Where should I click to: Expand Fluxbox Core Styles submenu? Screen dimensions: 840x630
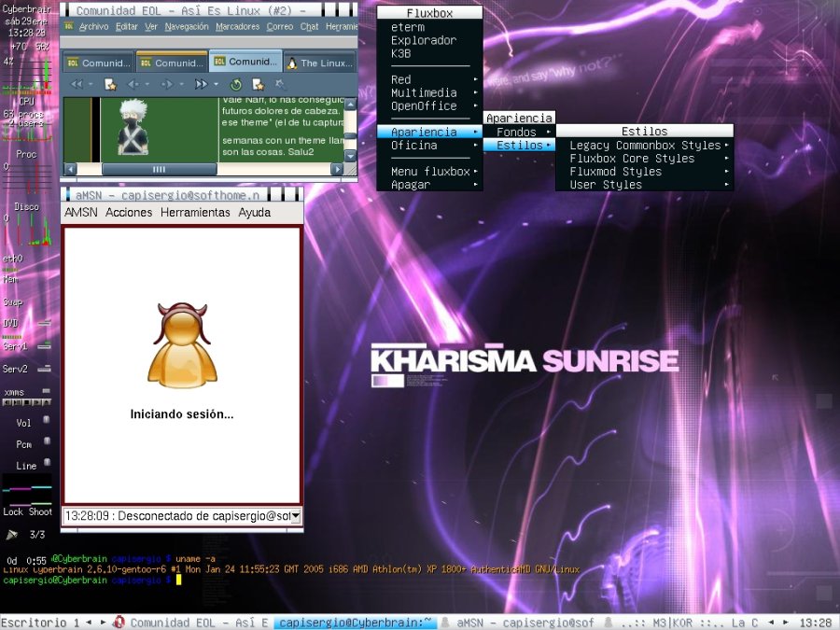click(644, 159)
